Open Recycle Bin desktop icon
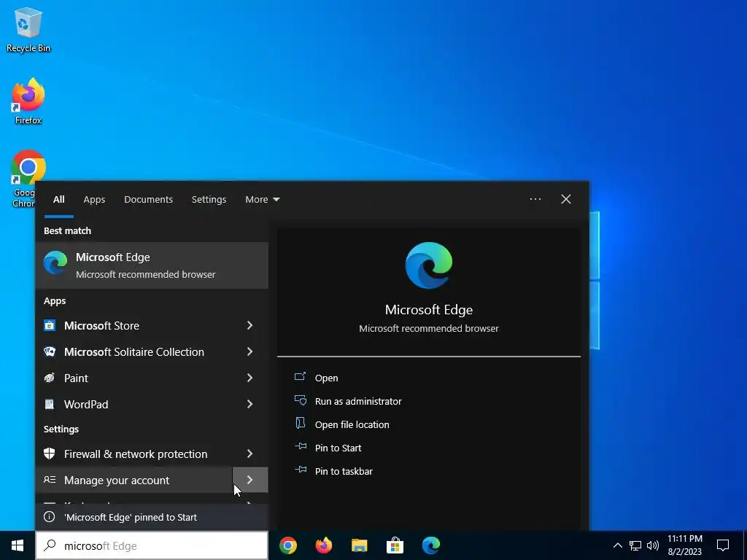This screenshot has height=560, width=747. tap(28, 29)
